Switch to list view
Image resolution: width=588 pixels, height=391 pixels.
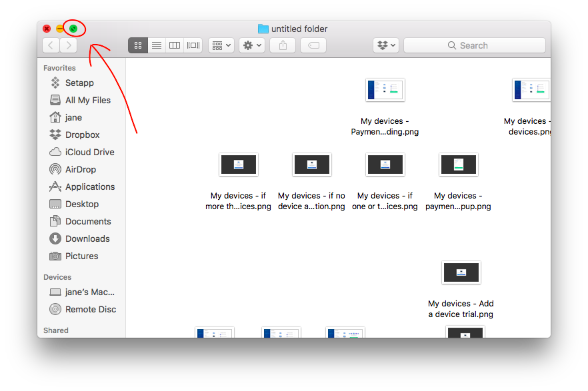tap(156, 45)
